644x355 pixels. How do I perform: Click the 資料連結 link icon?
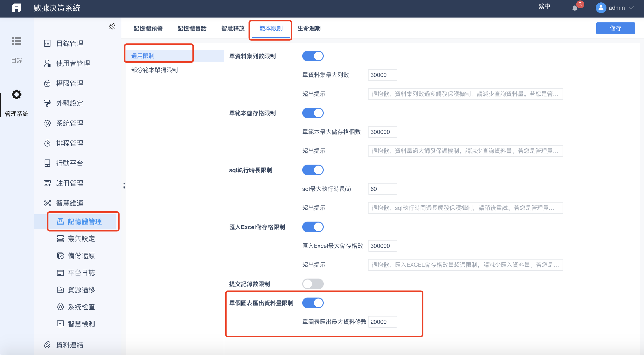[47, 345]
